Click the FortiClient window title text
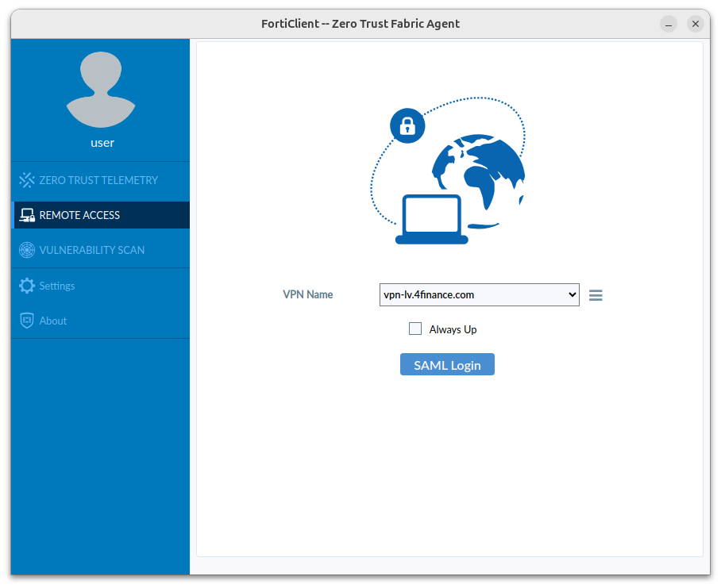This screenshot has height=588, width=721. tap(360, 24)
